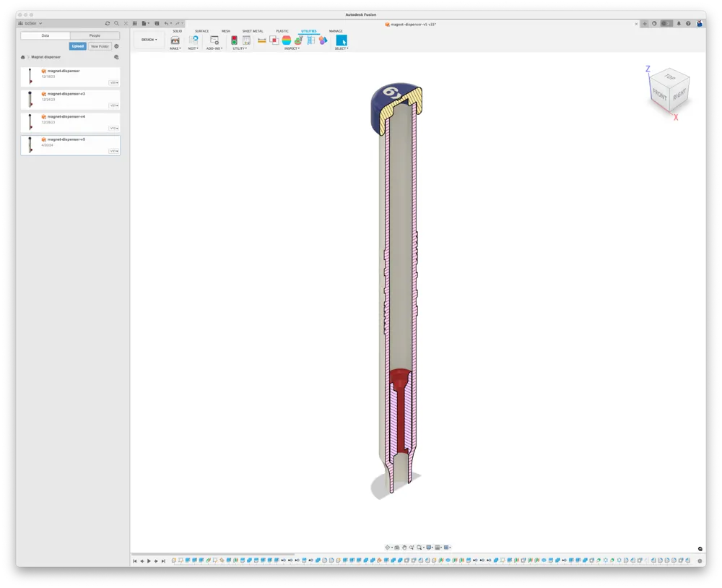Open data panel search
Screen dimensions: 722x588
tap(116, 24)
